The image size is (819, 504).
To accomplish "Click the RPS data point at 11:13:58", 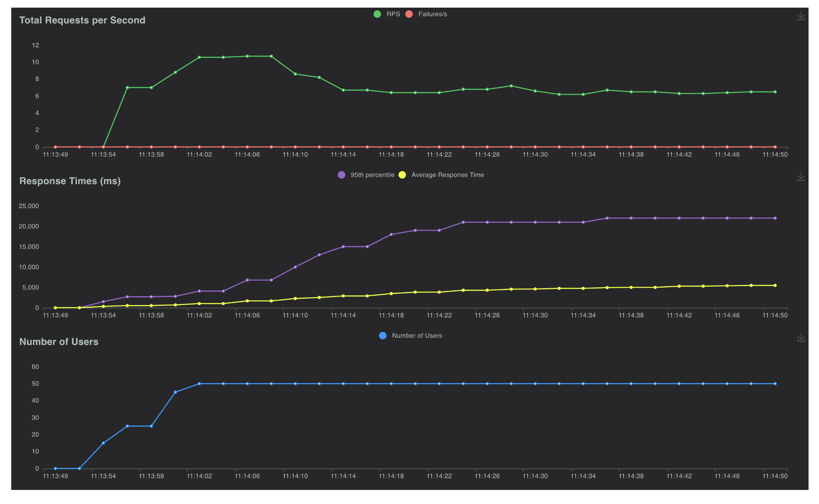I will pos(152,88).
